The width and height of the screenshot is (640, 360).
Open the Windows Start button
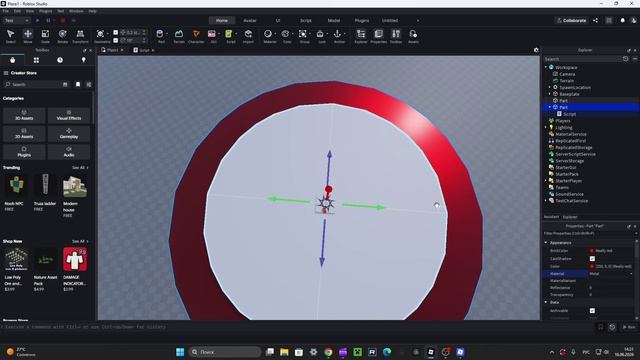(x=180, y=352)
